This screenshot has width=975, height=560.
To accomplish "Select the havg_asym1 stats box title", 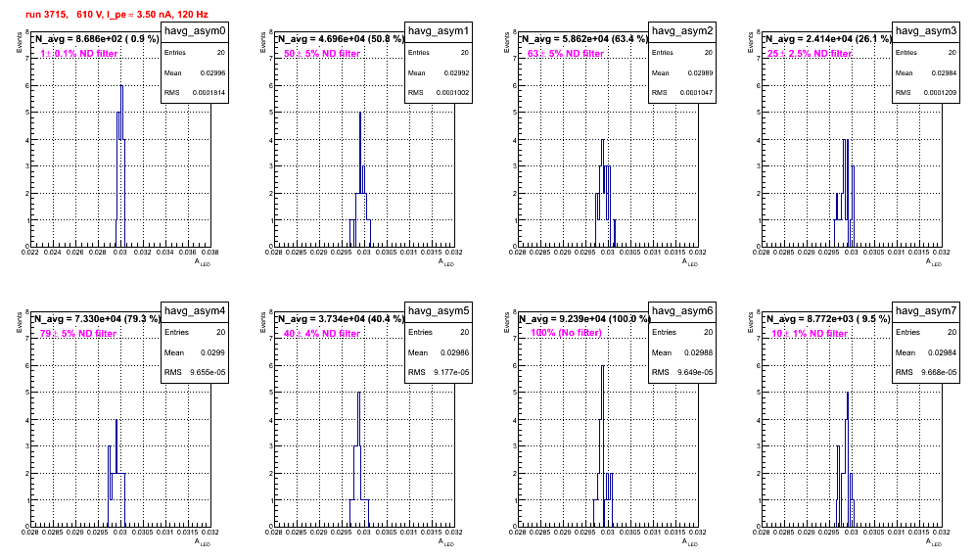I will pyautogui.click(x=439, y=31).
